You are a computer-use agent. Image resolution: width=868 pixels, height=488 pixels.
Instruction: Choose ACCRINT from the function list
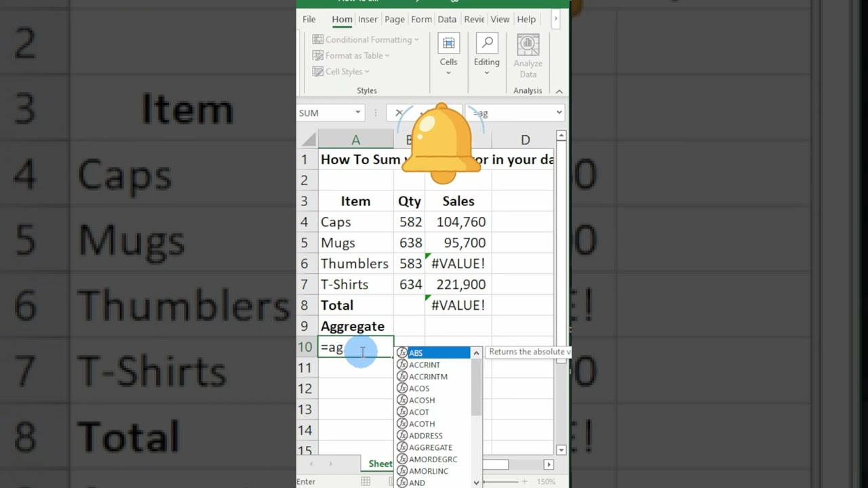tap(433, 365)
